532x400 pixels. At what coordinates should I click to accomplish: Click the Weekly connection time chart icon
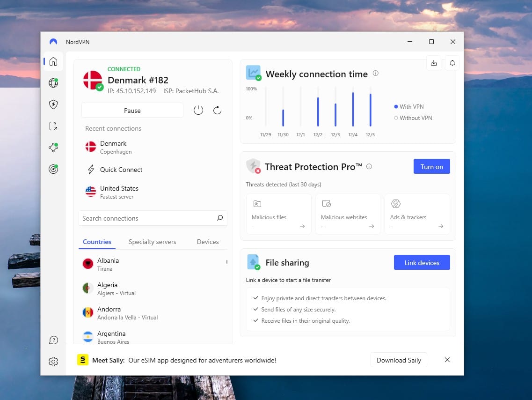pos(254,73)
